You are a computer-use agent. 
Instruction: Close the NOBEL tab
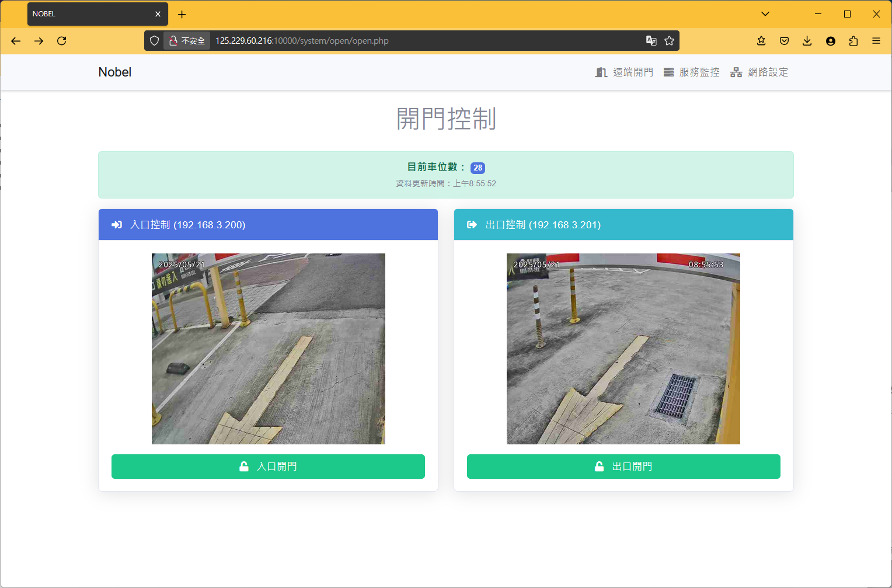pyautogui.click(x=158, y=14)
